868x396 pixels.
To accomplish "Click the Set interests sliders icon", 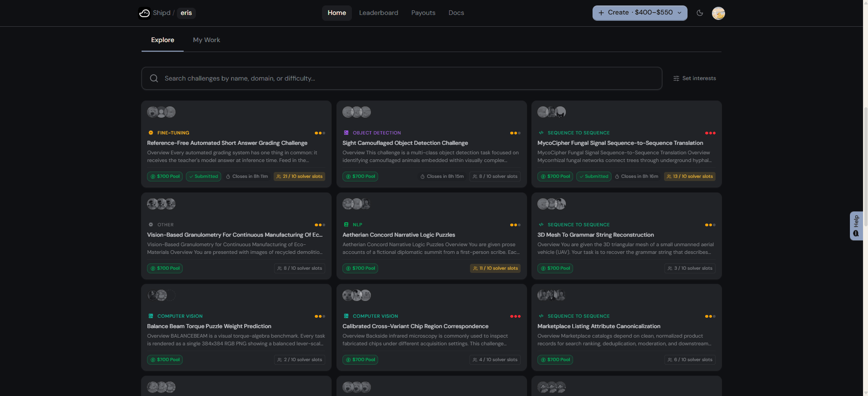I will [x=676, y=78].
